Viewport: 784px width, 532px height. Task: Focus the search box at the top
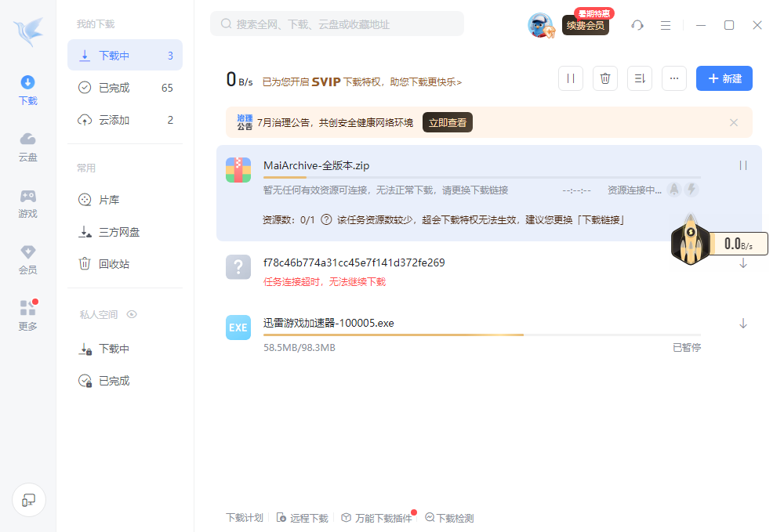[337, 24]
